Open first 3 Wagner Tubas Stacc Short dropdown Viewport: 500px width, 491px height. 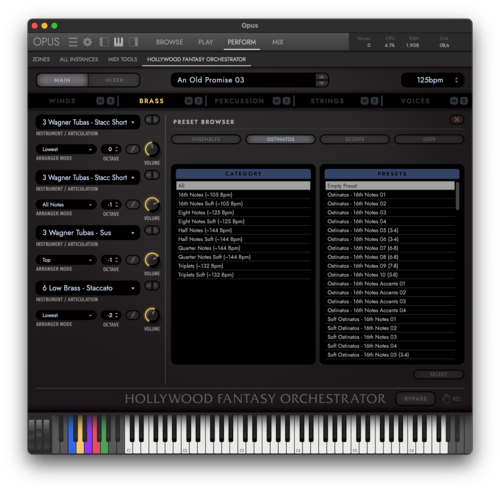[88, 122]
